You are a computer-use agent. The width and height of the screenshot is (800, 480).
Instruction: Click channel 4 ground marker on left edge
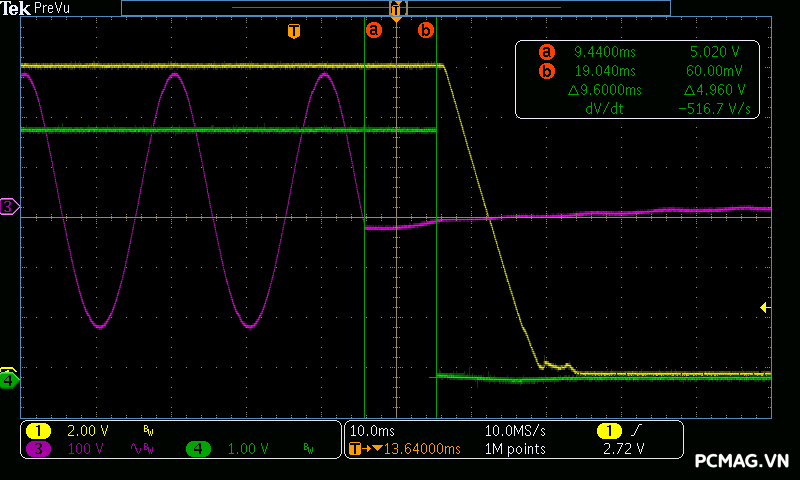(9, 380)
